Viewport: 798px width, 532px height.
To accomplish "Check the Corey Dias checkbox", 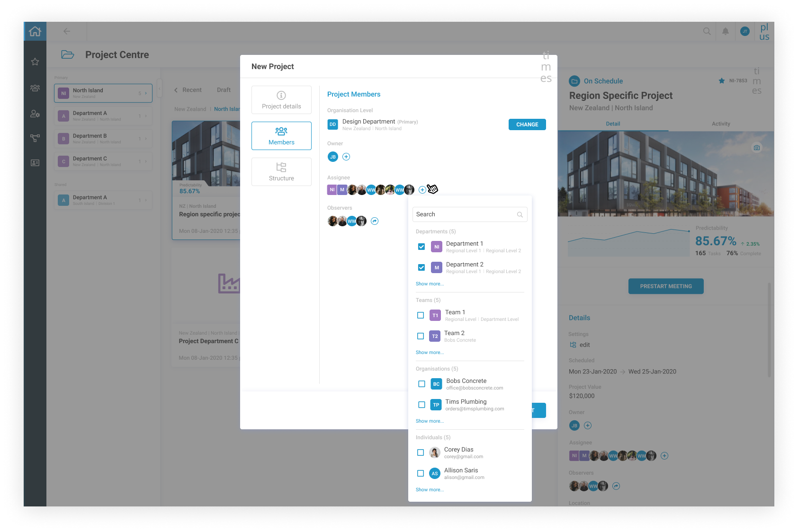I will [421, 452].
